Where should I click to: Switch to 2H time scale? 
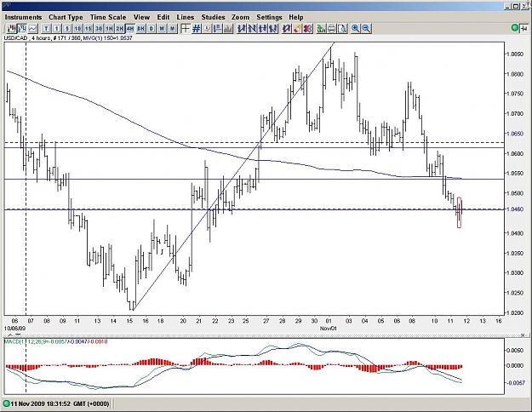120,29
